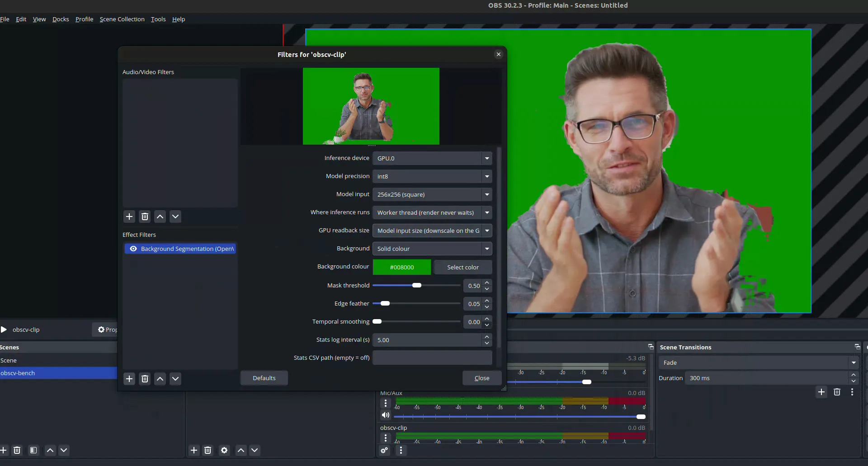Move audio/video filter up with the arrow

tap(160, 217)
